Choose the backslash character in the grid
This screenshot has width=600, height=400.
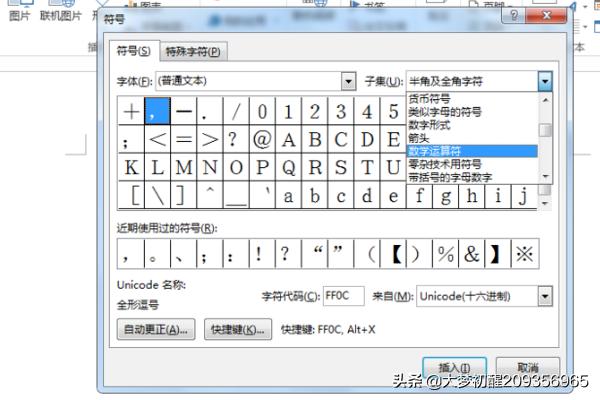[157, 195]
